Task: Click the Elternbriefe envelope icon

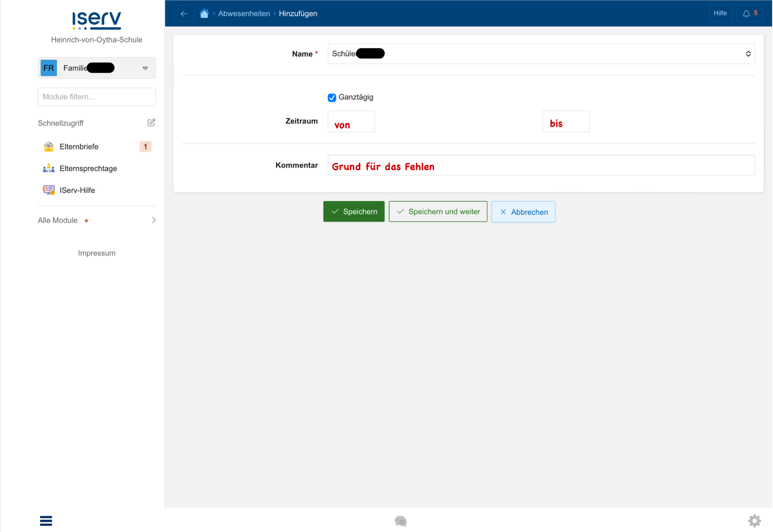Action: click(x=49, y=147)
